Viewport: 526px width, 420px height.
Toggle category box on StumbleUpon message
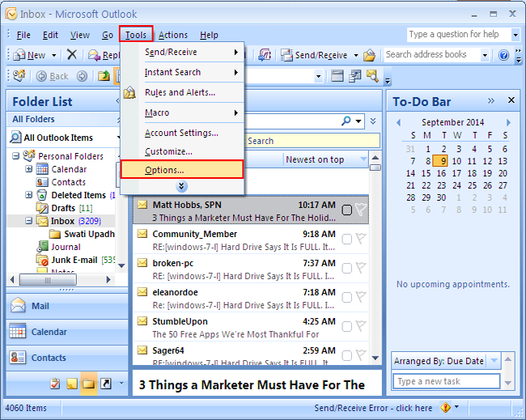coord(347,327)
